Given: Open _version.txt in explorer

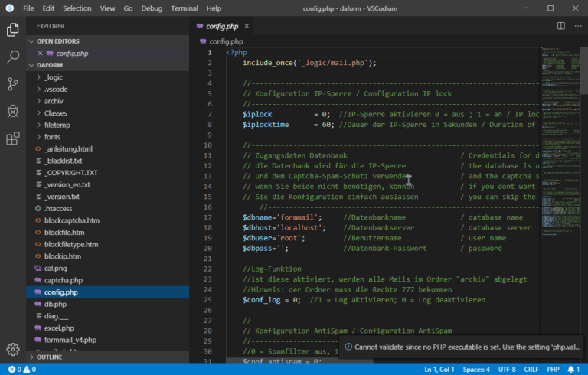Looking at the screenshot, I should (x=108, y=197).
